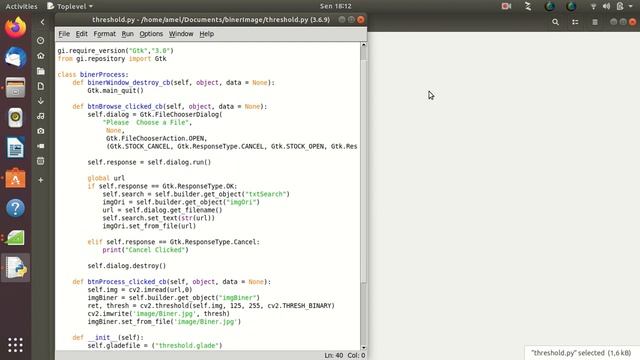Click the editor scrollbar up arrow
The height and width of the screenshot is (360, 640).
[x=363, y=45]
